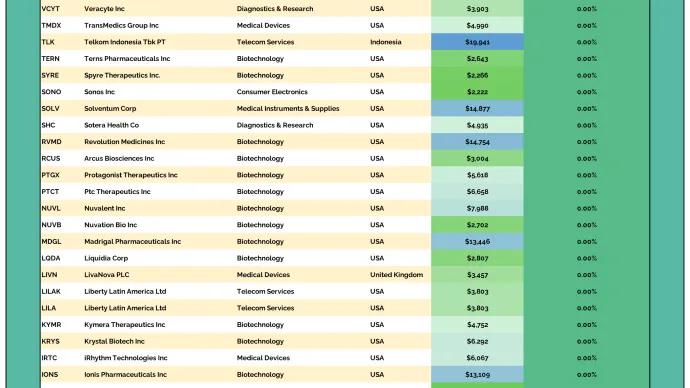
Task: Click the TLK ticker cell
Action: coord(48,42)
